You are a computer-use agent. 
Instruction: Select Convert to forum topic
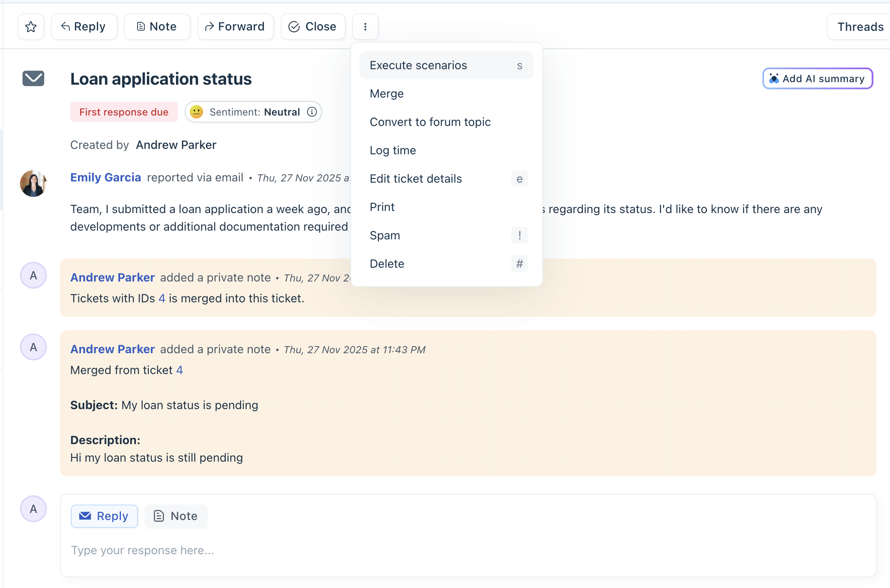[430, 122]
